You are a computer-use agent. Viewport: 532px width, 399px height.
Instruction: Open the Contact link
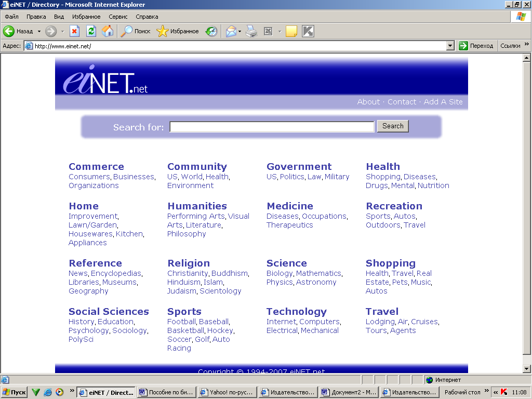(x=402, y=102)
